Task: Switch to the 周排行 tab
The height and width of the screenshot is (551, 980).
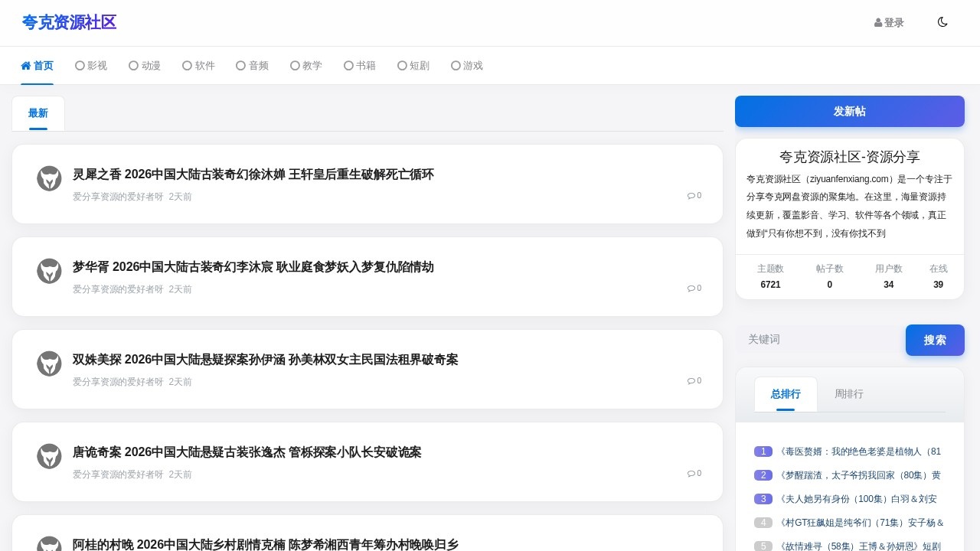Action: click(x=848, y=394)
